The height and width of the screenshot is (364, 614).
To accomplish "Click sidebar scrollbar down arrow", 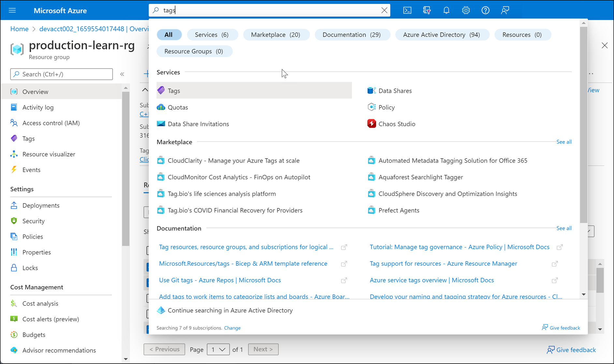I will click(x=126, y=359).
